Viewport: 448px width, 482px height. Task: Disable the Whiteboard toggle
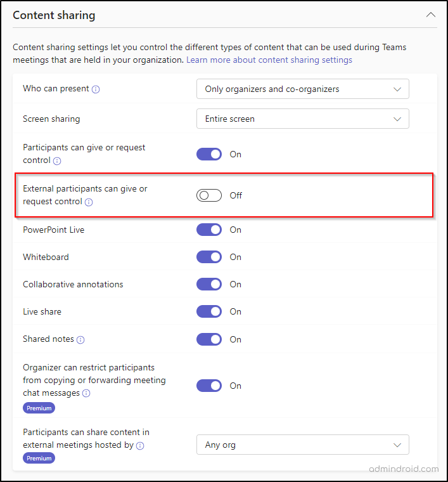coord(209,257)
